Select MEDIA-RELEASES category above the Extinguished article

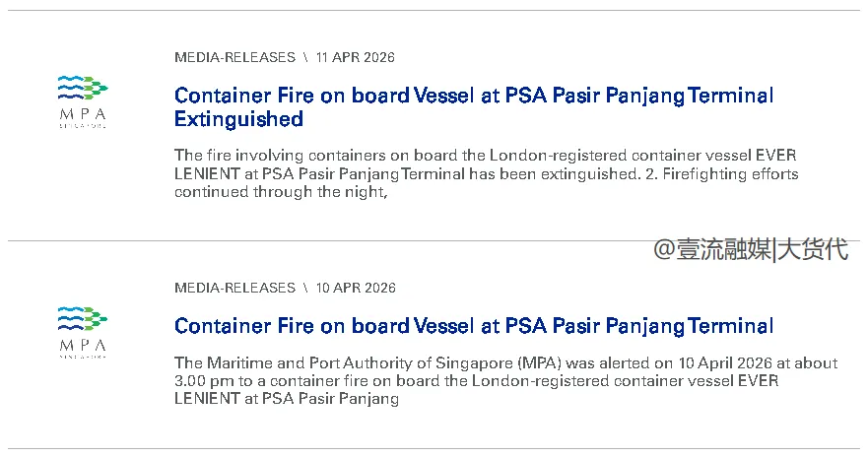tap(234, 57)
